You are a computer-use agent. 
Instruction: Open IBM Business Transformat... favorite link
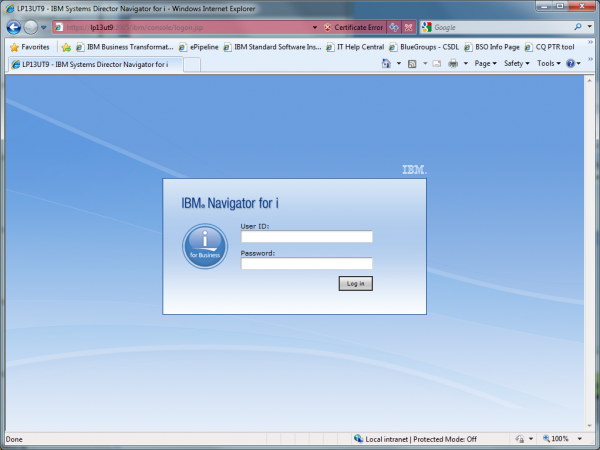(125, 47)
